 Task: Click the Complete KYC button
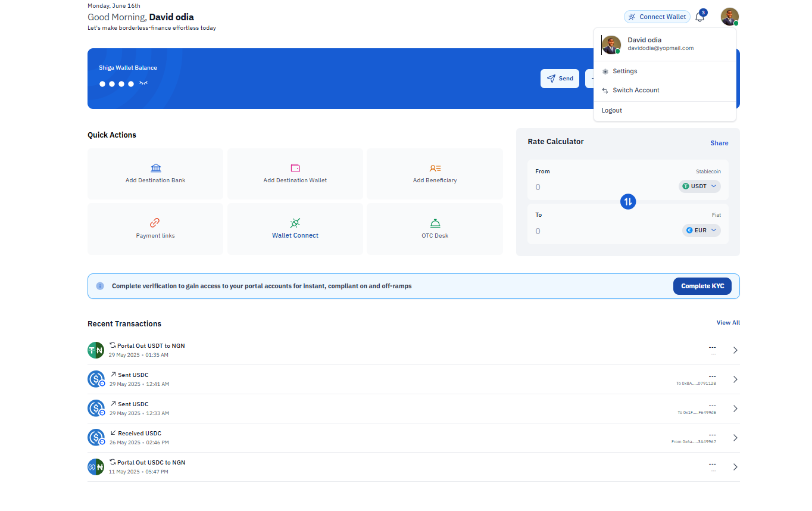(x=702, y=286)
